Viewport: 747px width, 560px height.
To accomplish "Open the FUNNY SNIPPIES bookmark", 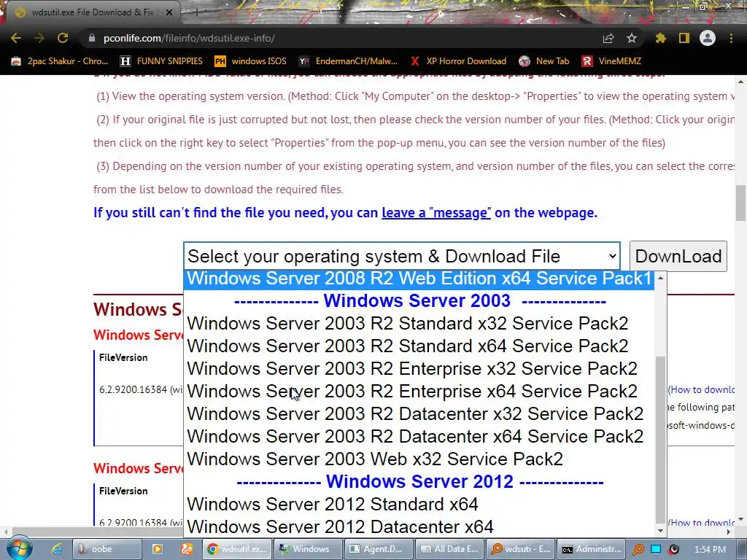I will [161, 61].
